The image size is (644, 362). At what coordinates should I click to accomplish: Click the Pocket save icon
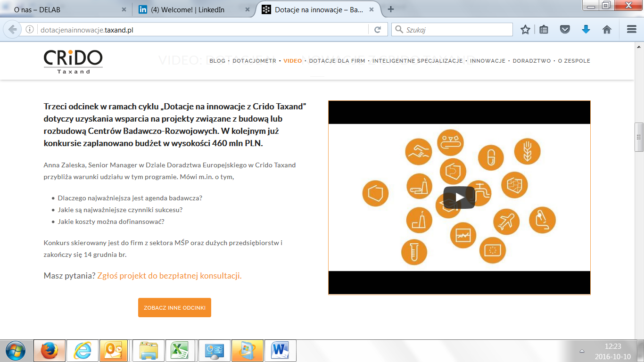click(x=565, y=30)
